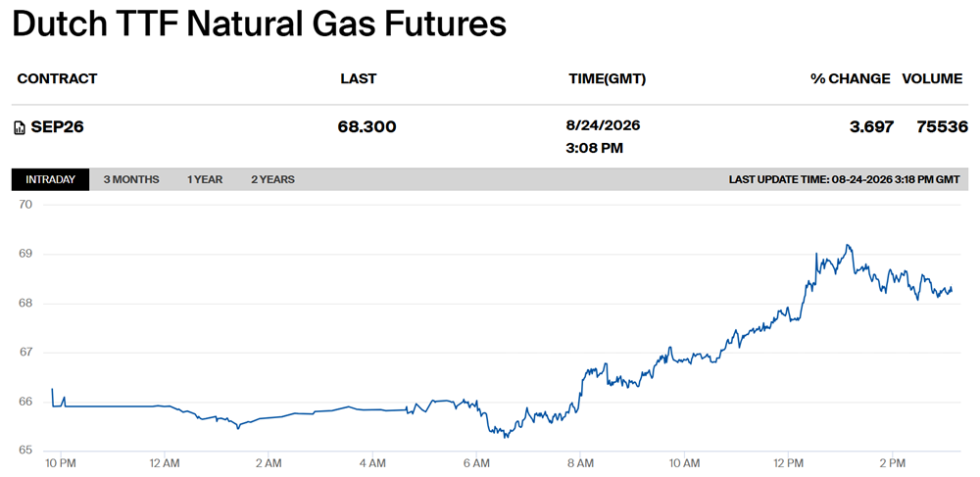Click the price peak above 69 on chart
The image size is (980, 477).
[848, 246]
